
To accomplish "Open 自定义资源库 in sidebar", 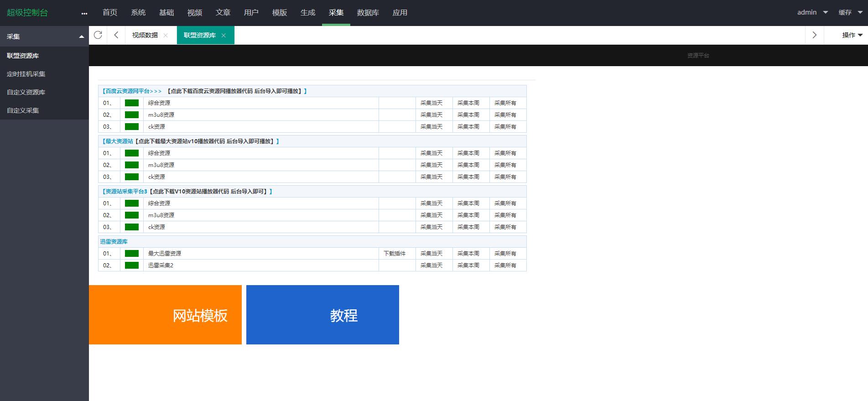I will coord(26,92).
